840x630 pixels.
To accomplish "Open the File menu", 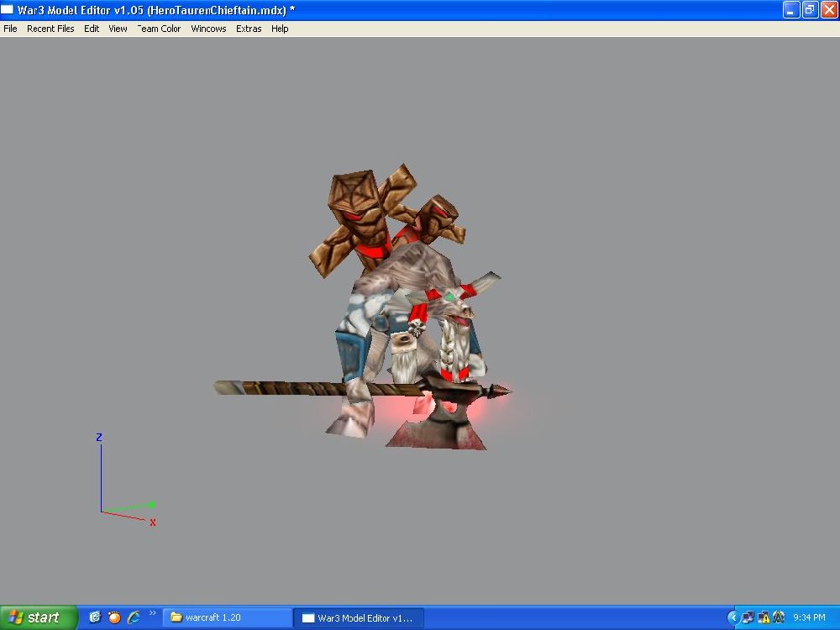I will [x=10, y=29].
